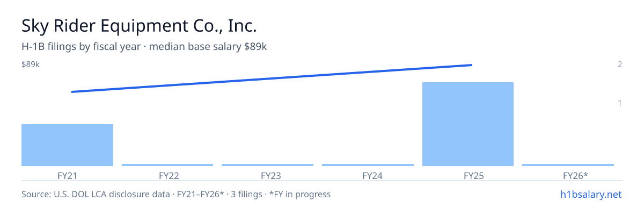Open the h1bsalary.net link
Viewport: 644px width, 215px height.
pos(591,194)
